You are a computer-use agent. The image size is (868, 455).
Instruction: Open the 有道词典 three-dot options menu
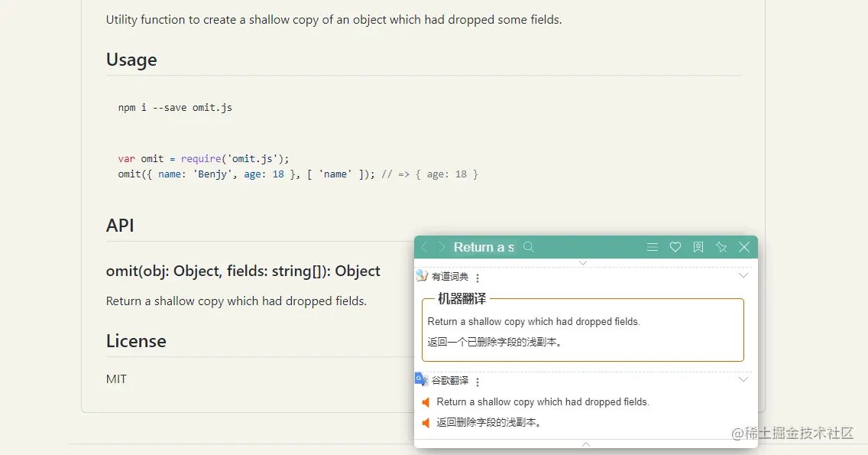478,278
